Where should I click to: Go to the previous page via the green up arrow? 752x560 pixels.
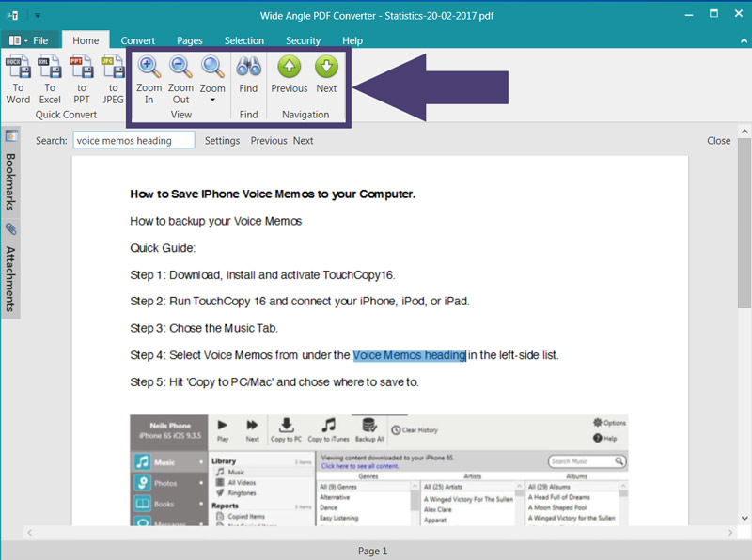click(290, 75)
